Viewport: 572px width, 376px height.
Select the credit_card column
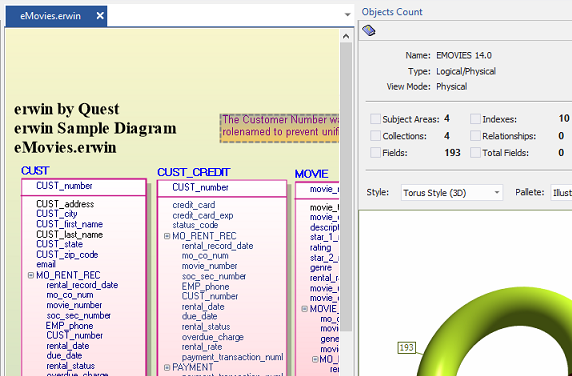tap(194, 205)
